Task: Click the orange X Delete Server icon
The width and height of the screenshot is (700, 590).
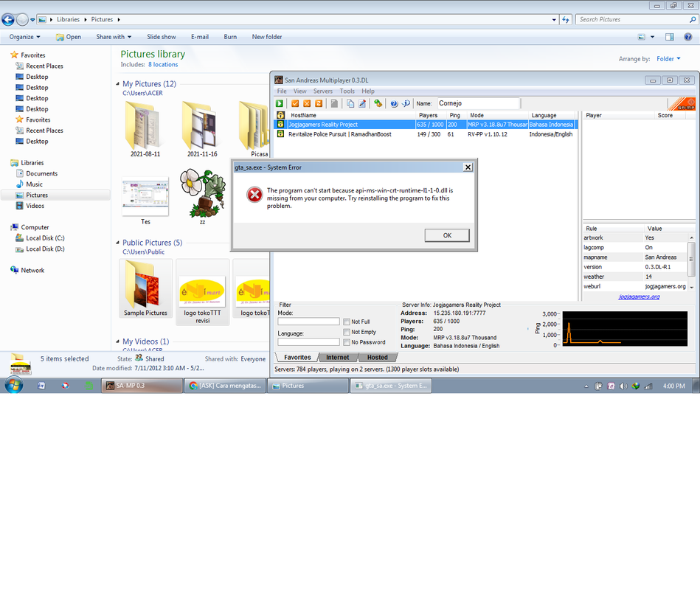Action: pos(307,103)
